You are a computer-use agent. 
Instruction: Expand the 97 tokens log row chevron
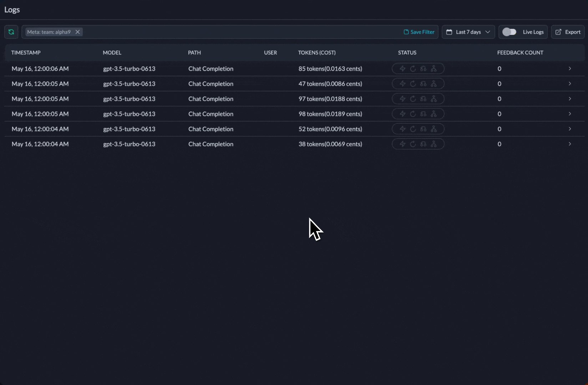click(570, 99)
